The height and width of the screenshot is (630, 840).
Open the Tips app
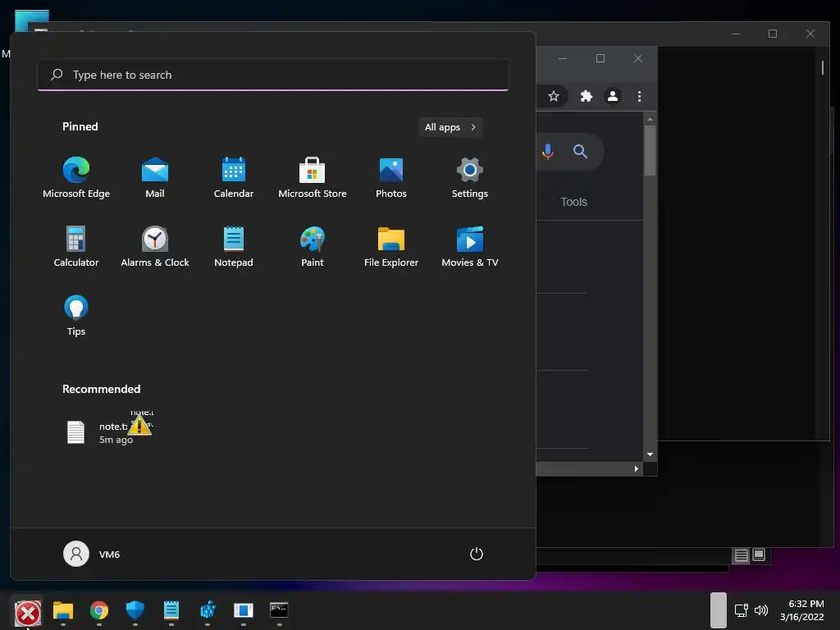tap(76, 316)
